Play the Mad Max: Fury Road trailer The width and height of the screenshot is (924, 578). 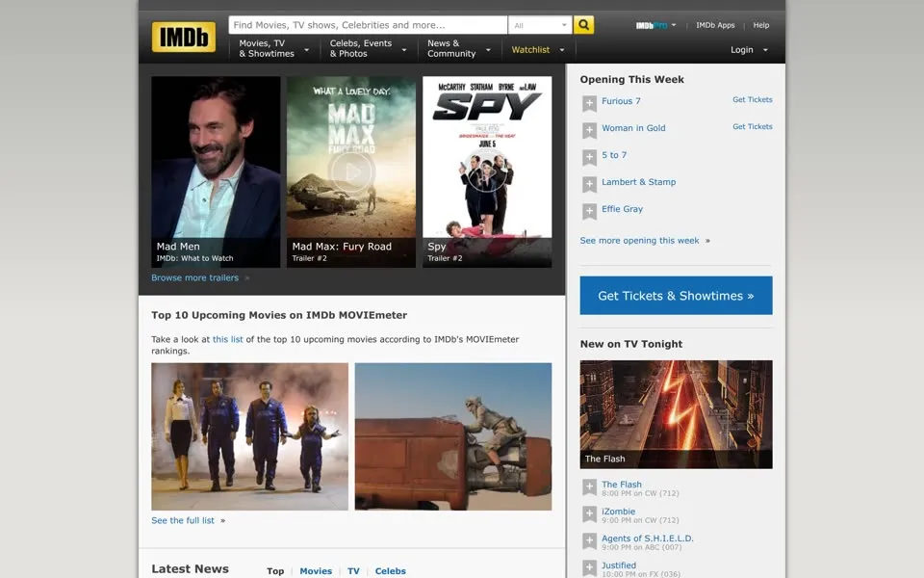351,171
